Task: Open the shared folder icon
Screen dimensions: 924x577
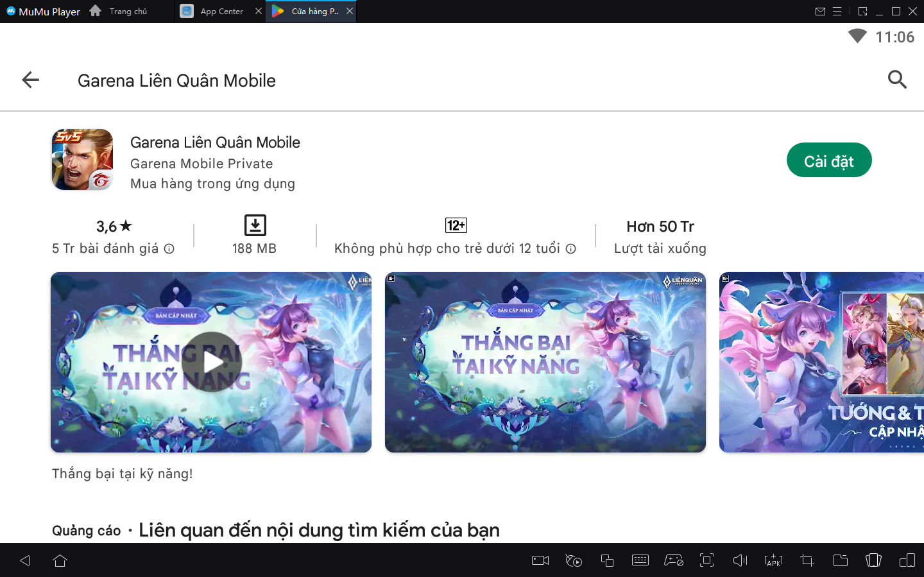Action: pos(840,560)
